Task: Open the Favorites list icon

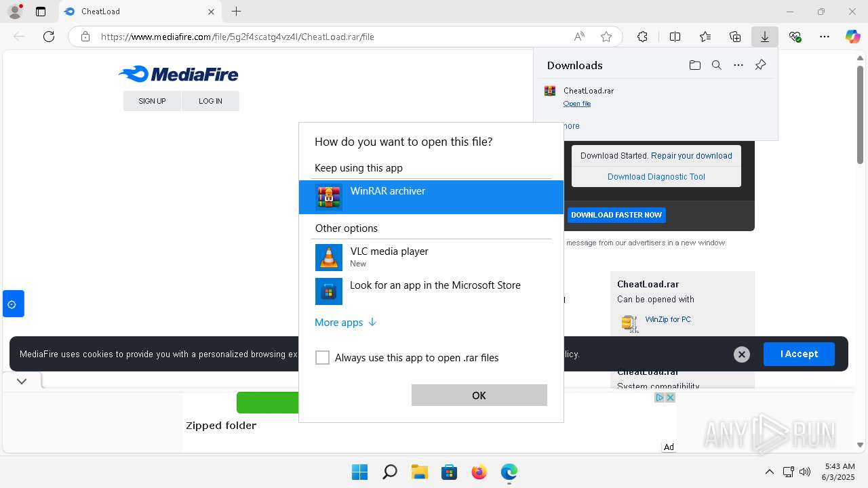Action: tap(705, 37)
